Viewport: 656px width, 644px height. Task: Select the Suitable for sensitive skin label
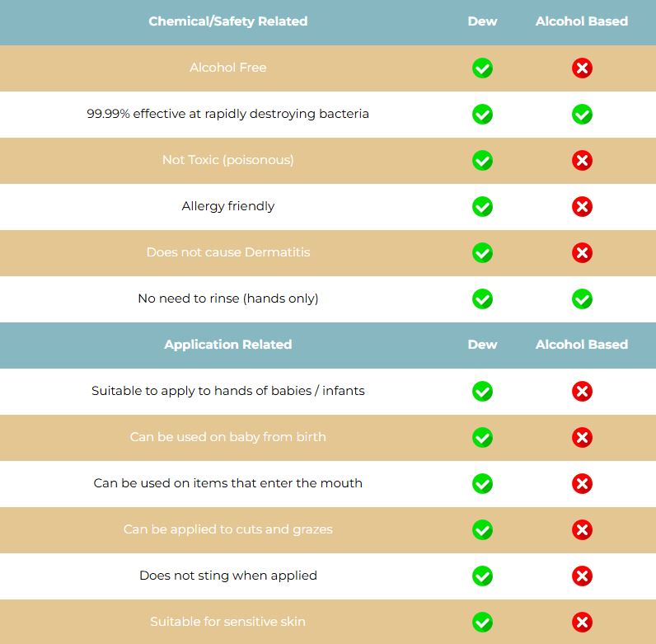[x=228, y=622]
